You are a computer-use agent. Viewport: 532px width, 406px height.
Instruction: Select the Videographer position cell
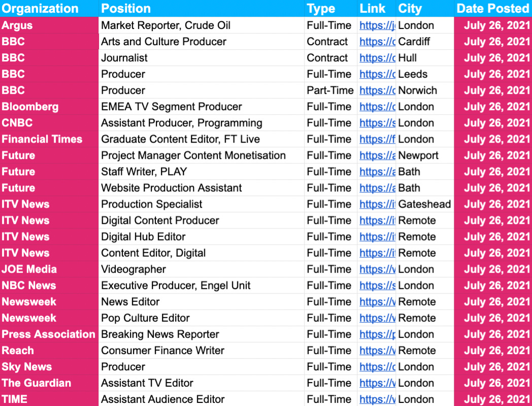tap(202, 269)
